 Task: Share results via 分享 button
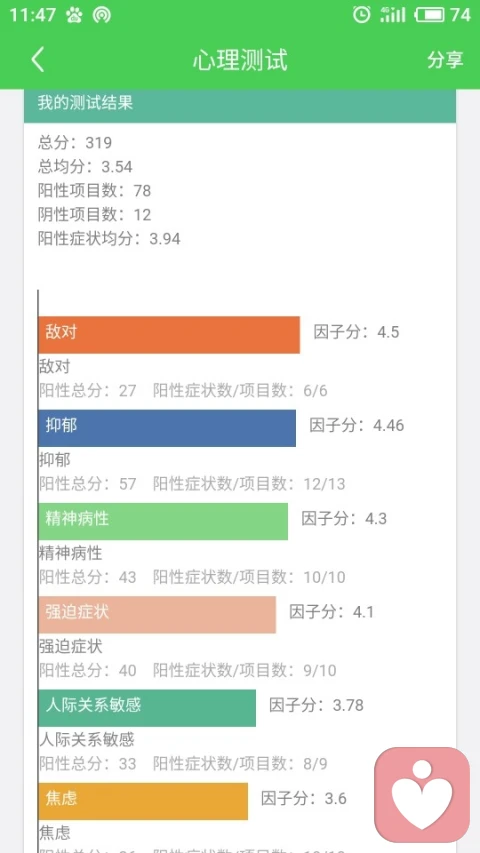tap(445, 60)
